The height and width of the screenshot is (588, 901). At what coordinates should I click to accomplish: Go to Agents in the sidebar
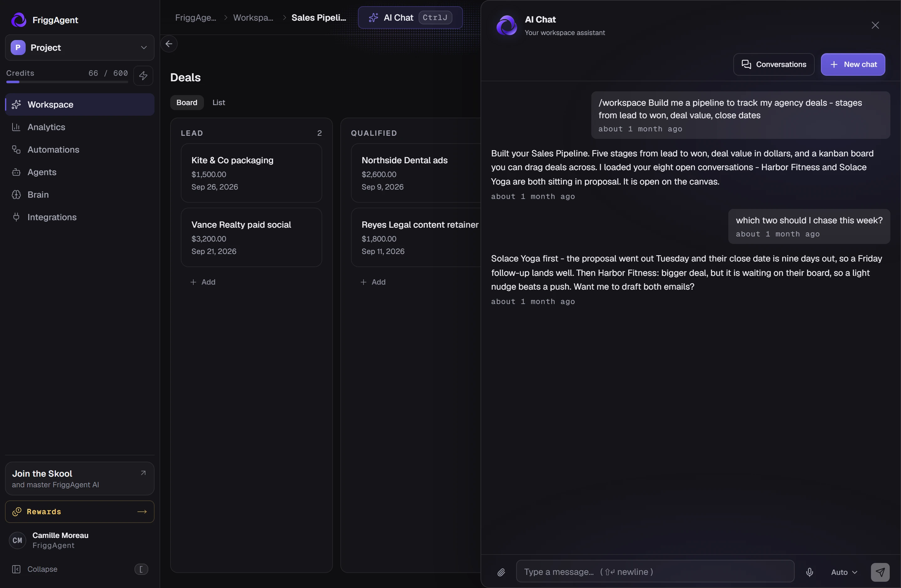[79, 172]
